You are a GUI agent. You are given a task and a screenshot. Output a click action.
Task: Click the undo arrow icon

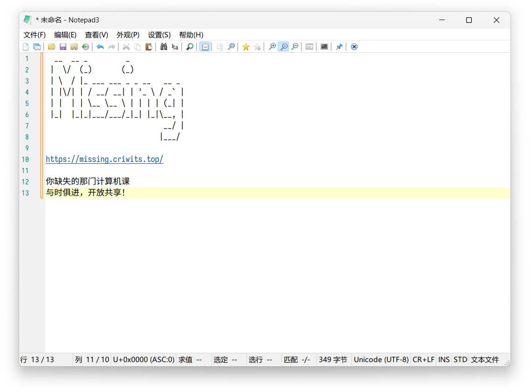[x=100, y=47]
